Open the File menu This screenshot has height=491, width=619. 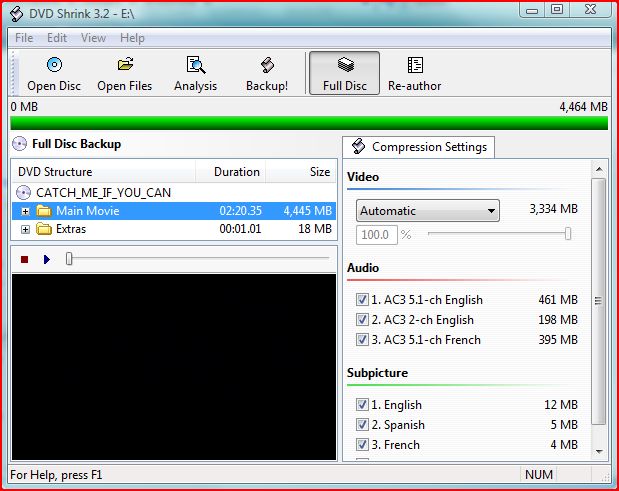24,38
